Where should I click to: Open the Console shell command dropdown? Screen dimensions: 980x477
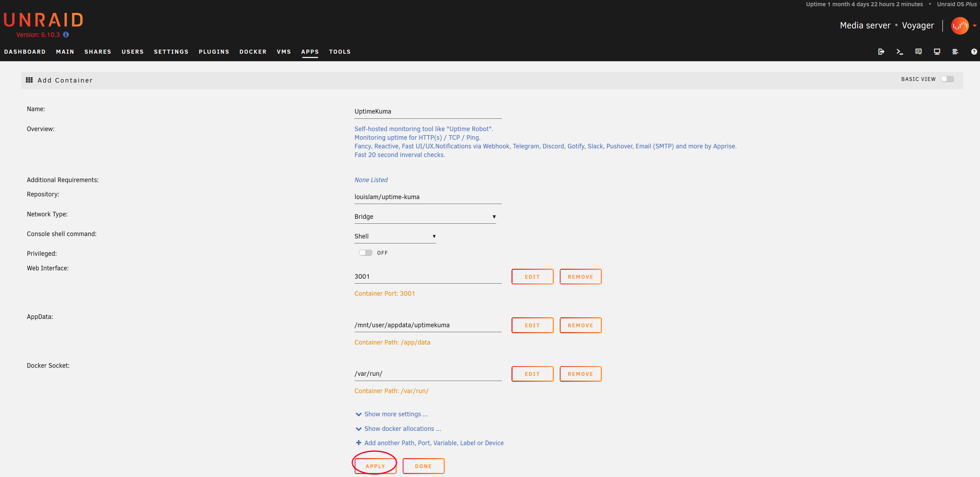[395, 236]
